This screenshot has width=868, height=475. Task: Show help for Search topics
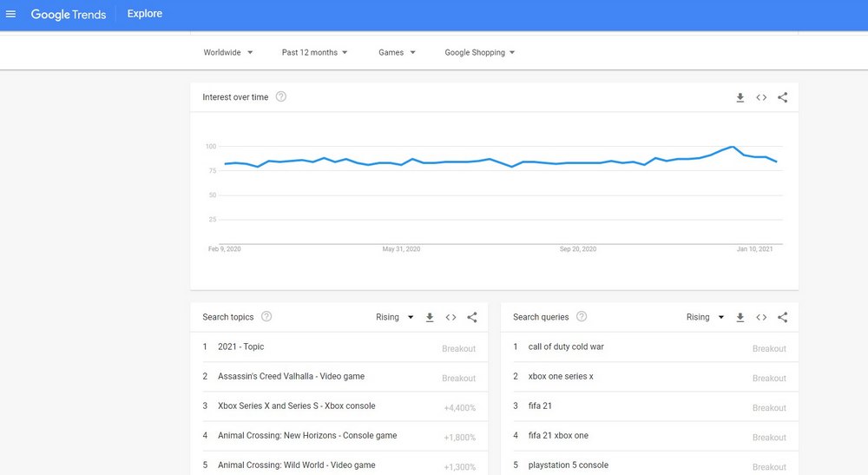266,317
